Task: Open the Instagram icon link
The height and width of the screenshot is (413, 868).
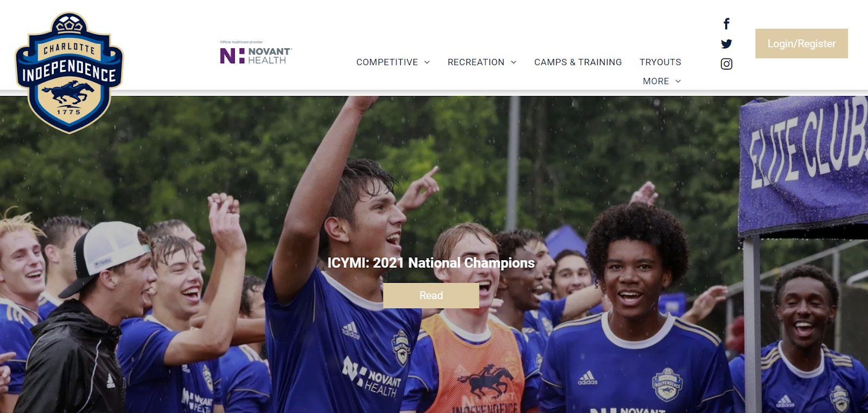Action: 726,64
